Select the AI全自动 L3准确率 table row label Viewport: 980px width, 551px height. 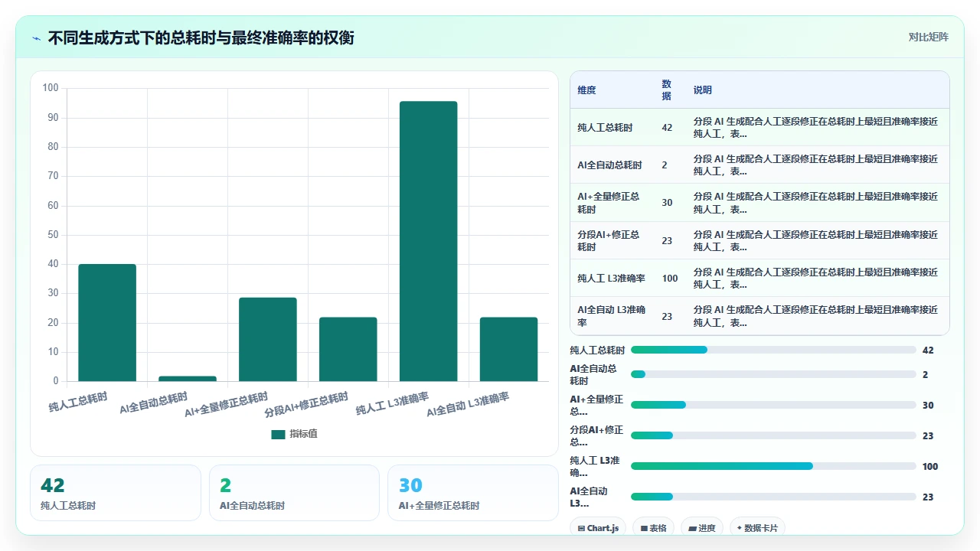coord(611,316)
